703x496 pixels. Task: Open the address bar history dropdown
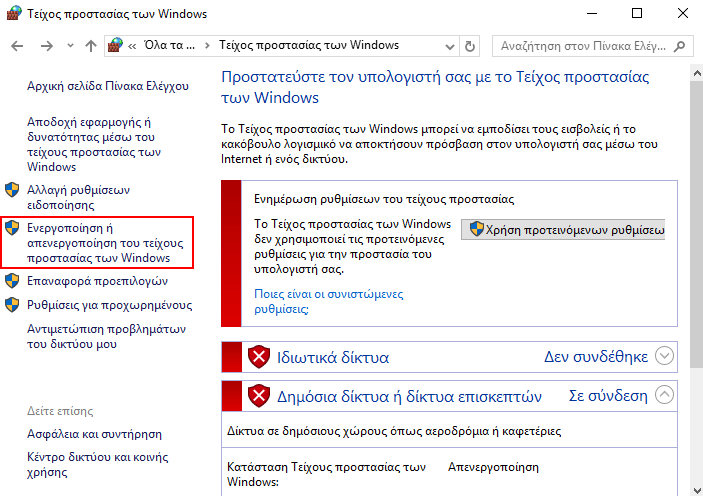[x=450, y=46]
